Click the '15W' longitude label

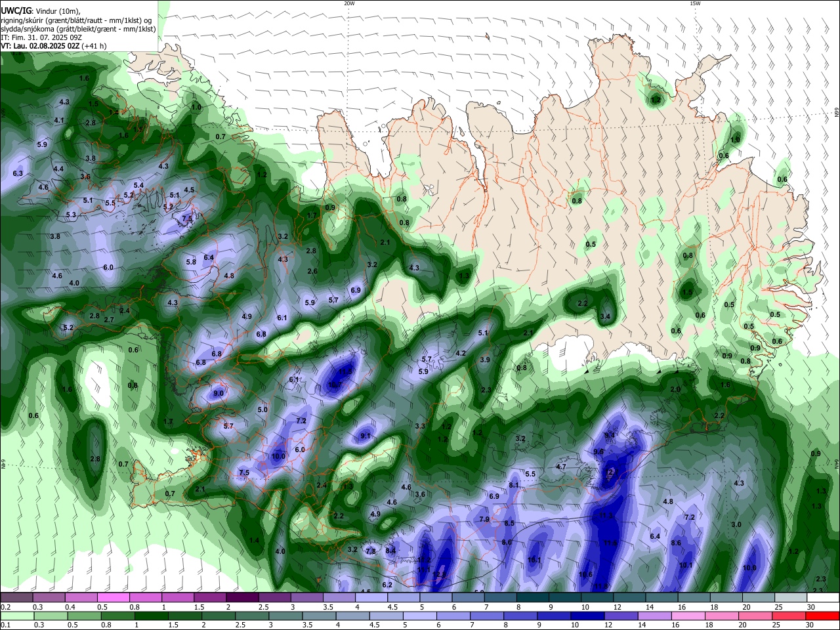(695, 3)
